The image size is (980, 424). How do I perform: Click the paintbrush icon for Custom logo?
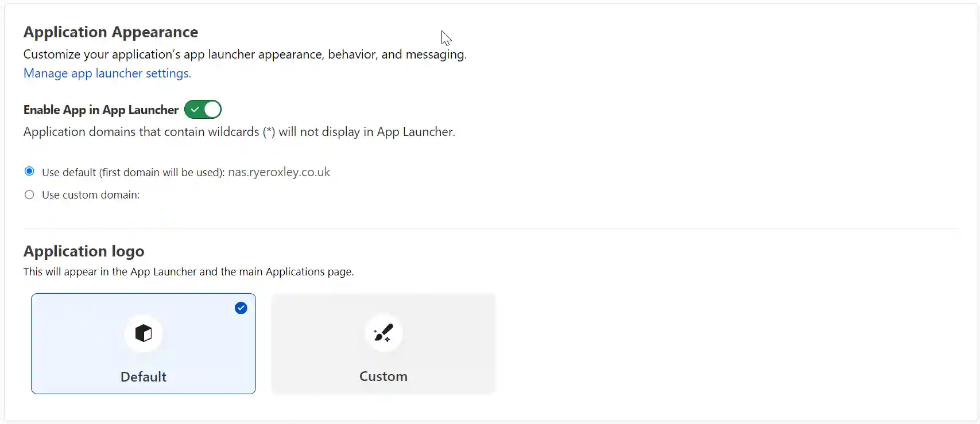tap(383, 333)
